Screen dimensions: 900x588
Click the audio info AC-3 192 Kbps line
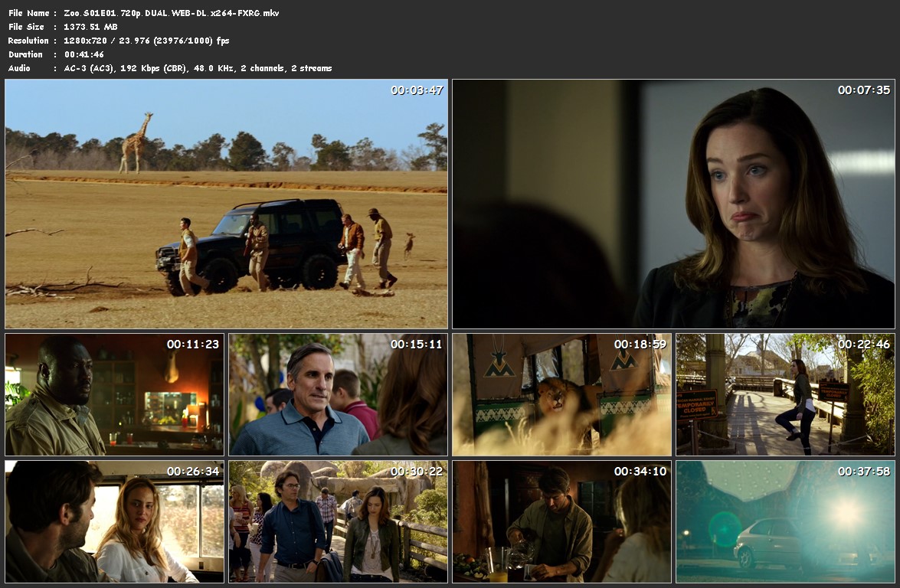point(198,67)
